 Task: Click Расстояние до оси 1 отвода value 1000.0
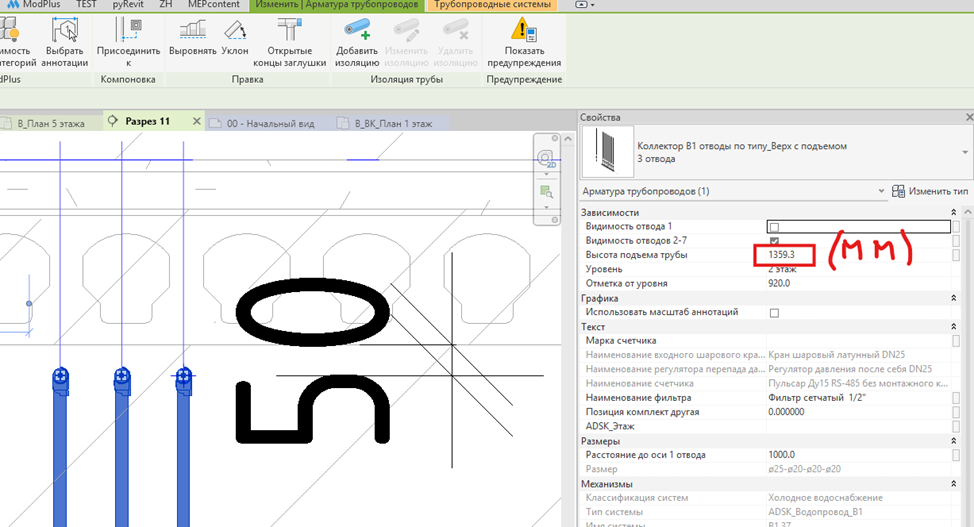781,455
